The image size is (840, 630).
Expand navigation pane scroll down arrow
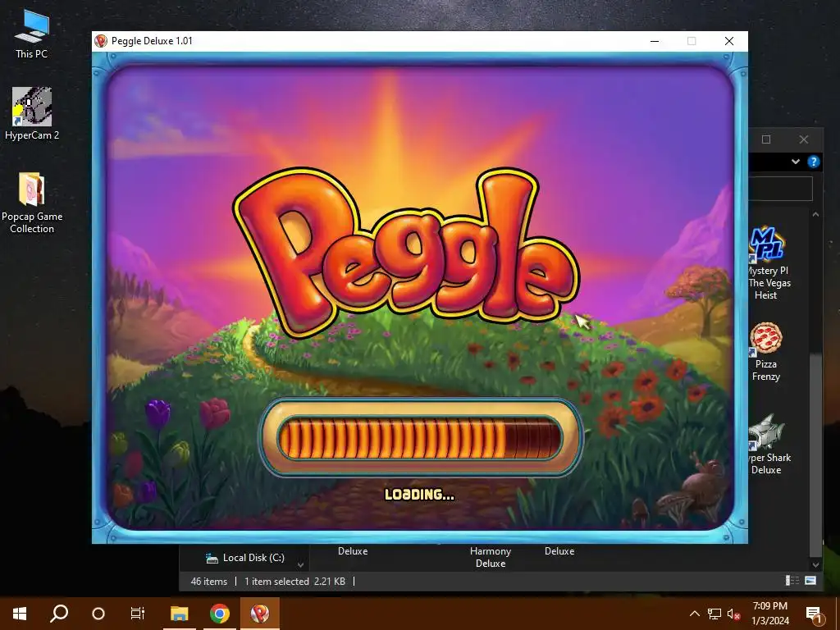tap(300, 564)
